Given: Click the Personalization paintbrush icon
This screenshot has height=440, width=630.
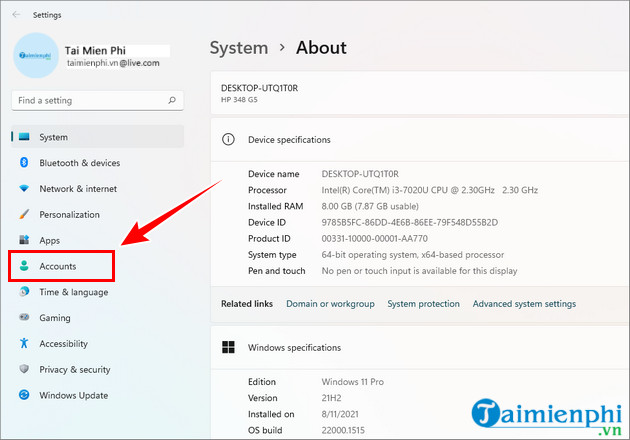Looking at the screenshot, I should click(x=24, y=214).
